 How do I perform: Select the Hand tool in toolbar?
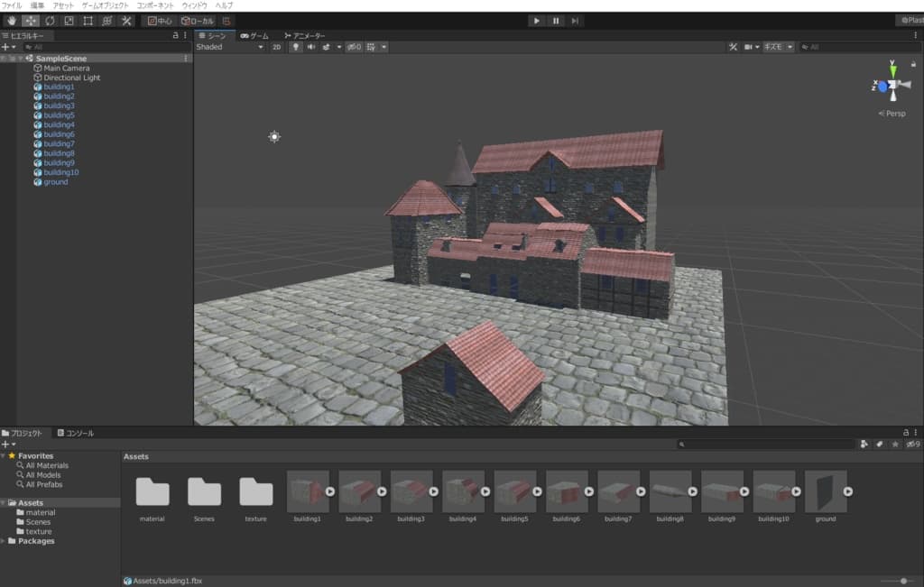click(x=12, y=21)
